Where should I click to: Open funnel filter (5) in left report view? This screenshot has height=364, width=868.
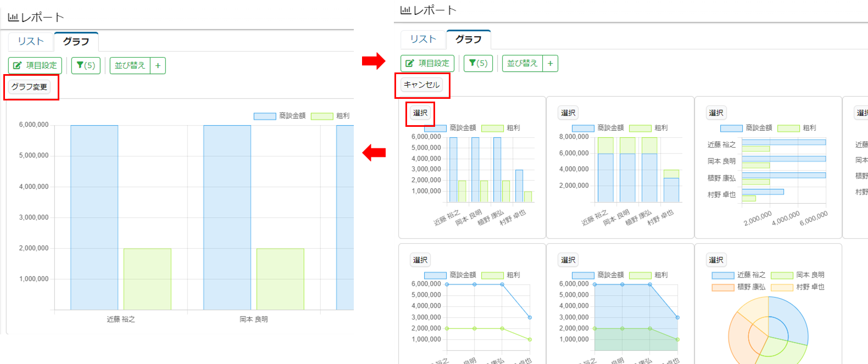(x=86, y=65)
